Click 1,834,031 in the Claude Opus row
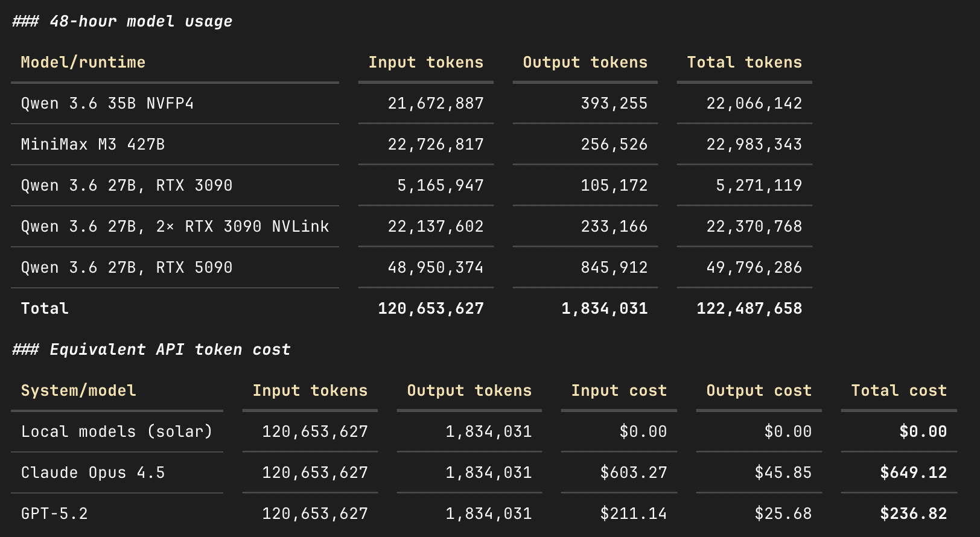980x537 pixels. 489,472
